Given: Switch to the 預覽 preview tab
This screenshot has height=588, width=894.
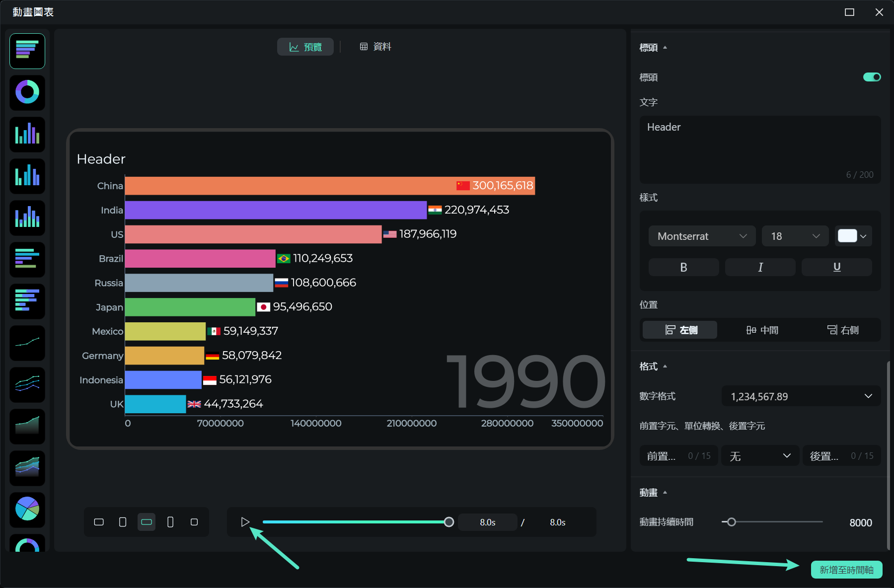Looking at the screenshot, I should pyautogui.click(x=305, y=47).
